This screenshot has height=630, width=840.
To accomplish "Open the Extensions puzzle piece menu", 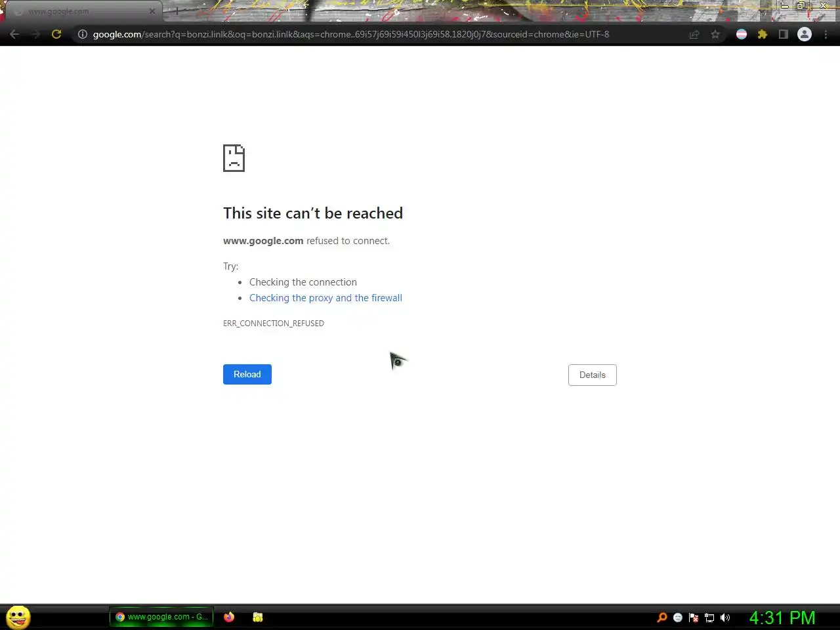I will tap(763, 34).
